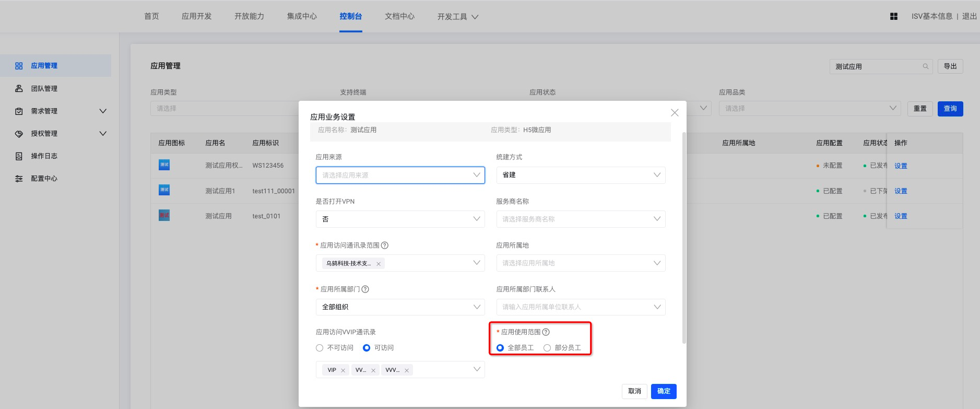The image size is (980, 409).
Task: Go to the 应用开发 tab
Action: [197, 16]
